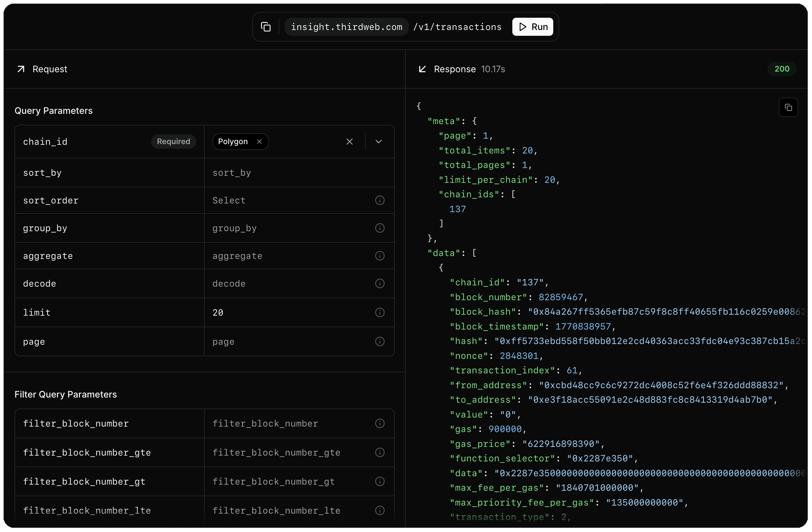Expand the chain_id dropdown chevron
Screen dimensions: 812x532
378,142
